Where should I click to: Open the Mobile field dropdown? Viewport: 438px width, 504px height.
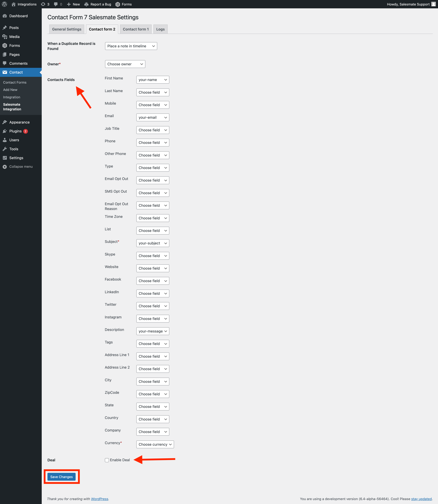153,105
